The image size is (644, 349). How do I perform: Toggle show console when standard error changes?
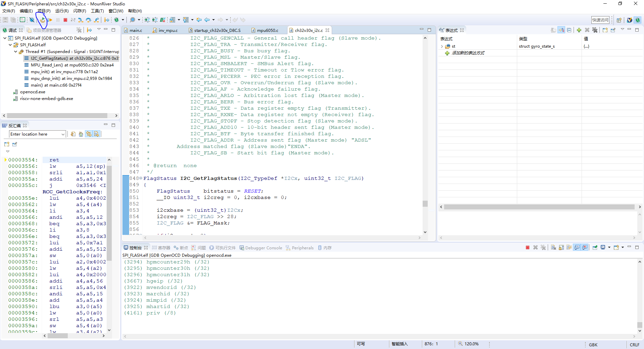point(585,248)
